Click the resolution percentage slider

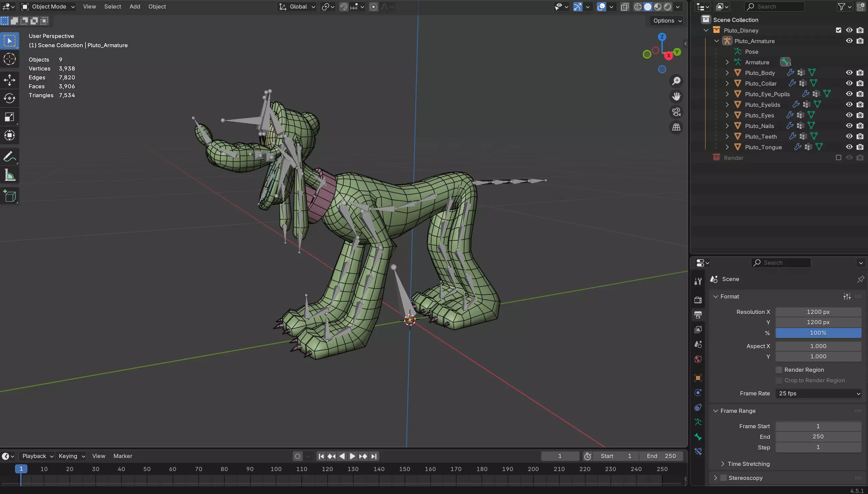tap(818, 333)
